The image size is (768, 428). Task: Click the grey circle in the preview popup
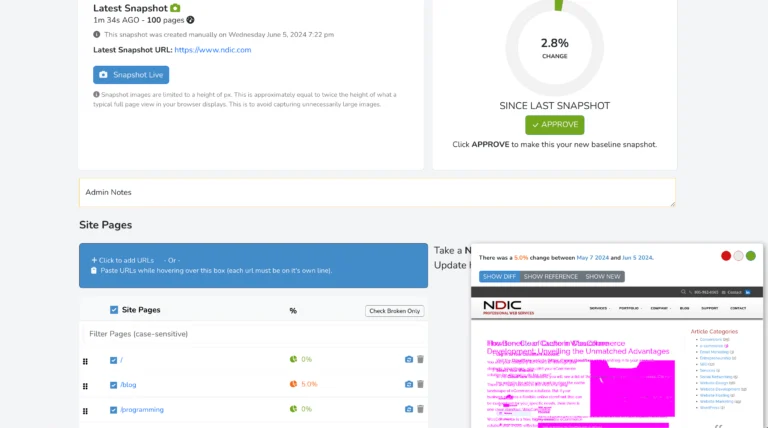(x=738, y=256)
